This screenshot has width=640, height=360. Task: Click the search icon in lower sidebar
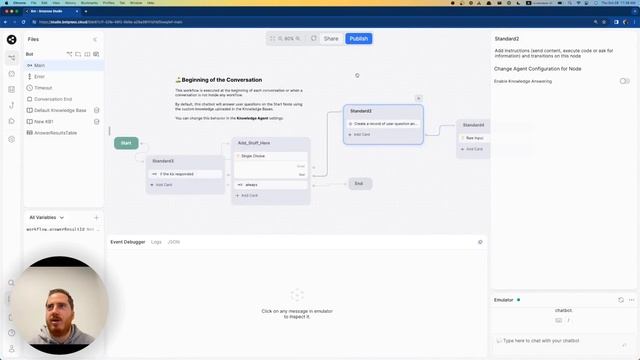click(x=11, y=283)
